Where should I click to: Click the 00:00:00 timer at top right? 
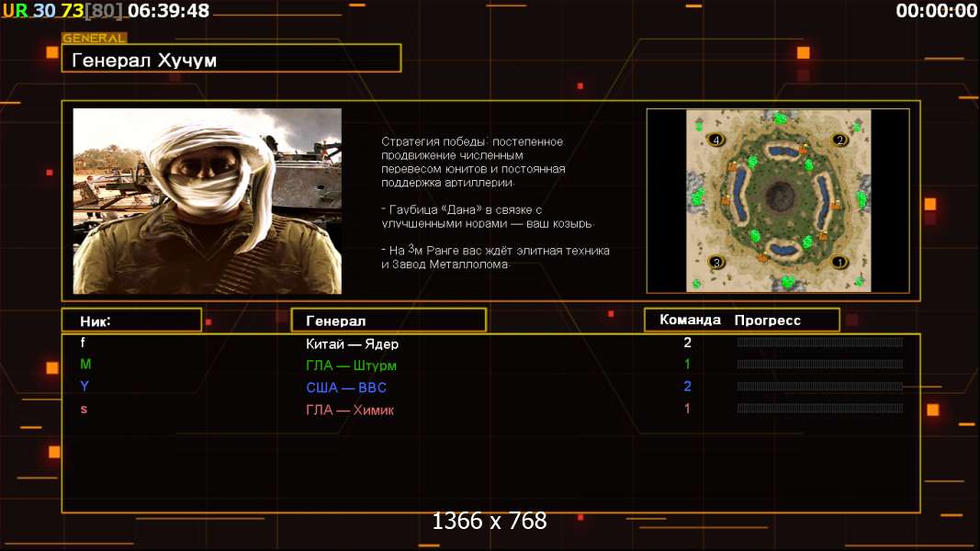(936, 11)
